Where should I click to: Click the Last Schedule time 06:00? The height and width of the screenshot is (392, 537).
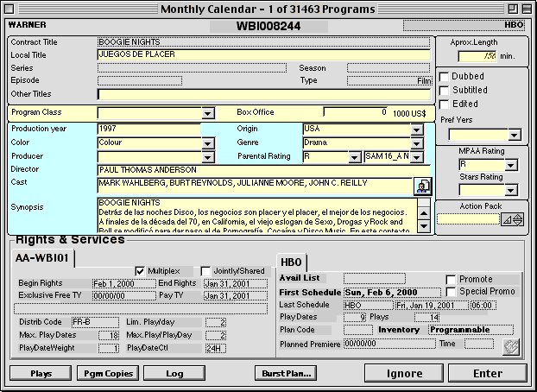[x=483, y=306]
